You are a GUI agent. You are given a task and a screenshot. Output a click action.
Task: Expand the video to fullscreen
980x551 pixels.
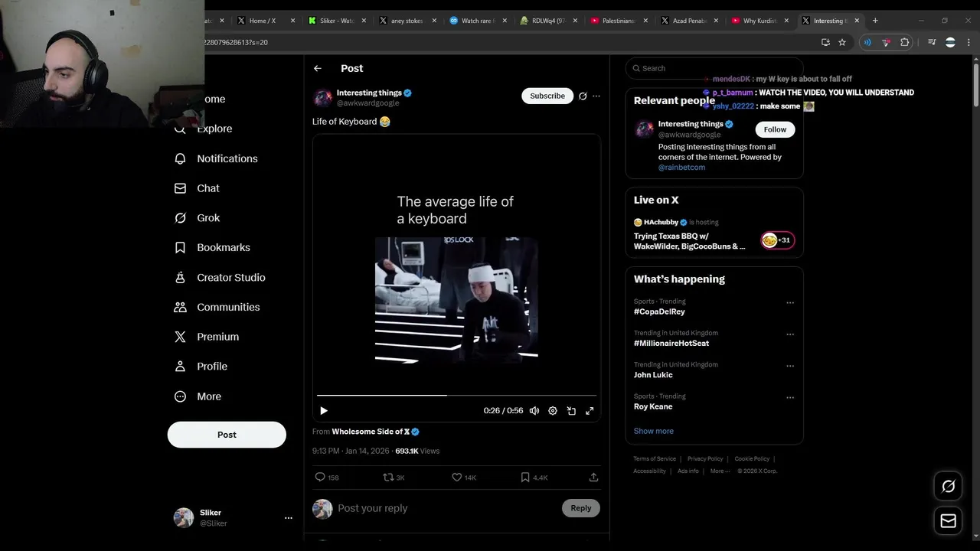590,411
